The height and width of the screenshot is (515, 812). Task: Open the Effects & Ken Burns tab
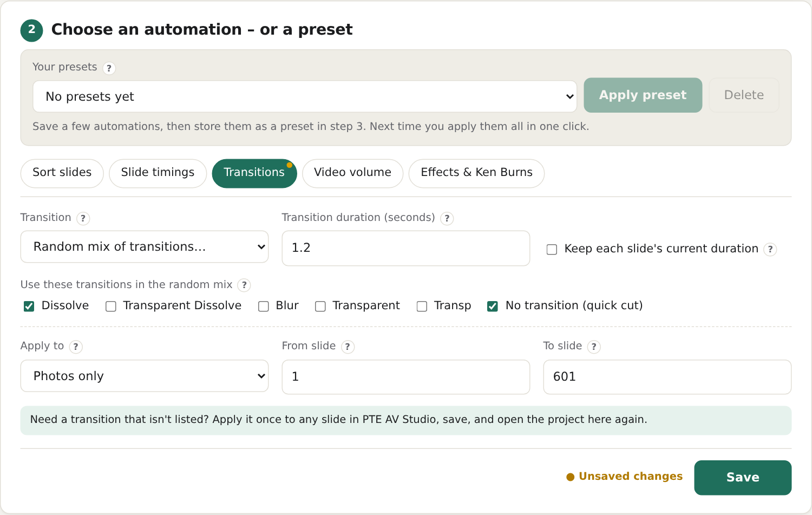click(476, 173)
